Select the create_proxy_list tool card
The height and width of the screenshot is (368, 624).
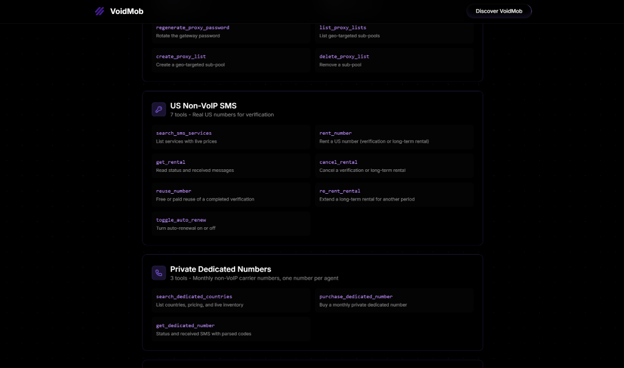point(231,60)
